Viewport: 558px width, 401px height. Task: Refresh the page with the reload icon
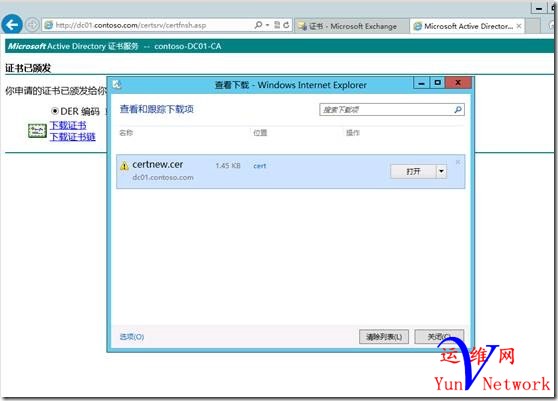(x=286, y=25)
